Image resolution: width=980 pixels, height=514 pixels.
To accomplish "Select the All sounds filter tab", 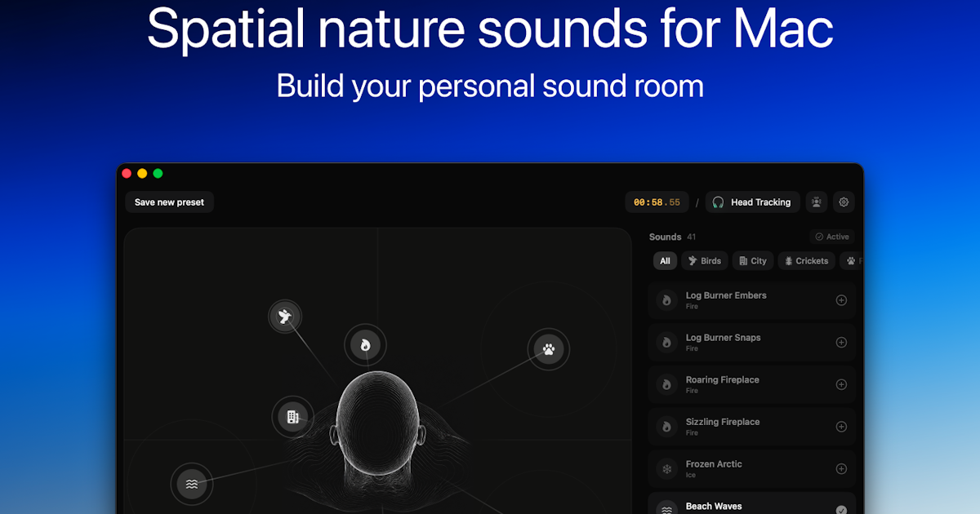I will 665,261.
